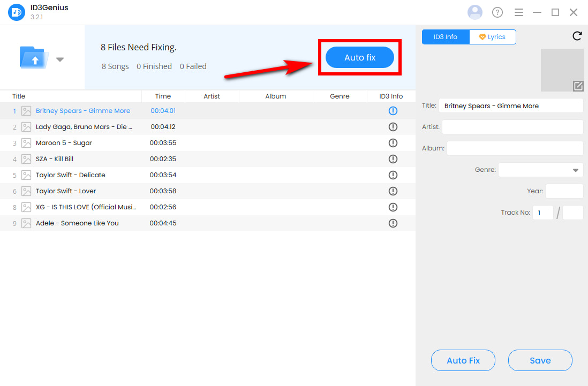Image resolution: width=588 pixels, height=386 pixels.
Task: Select 'Britney Spears - Gimme More' row
Action: coord(208,111)
